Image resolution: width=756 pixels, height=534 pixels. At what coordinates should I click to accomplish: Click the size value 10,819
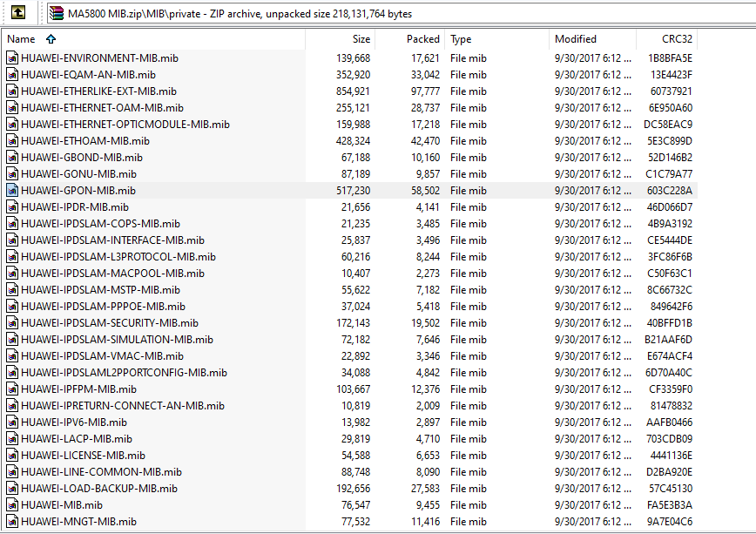point(356,406)
